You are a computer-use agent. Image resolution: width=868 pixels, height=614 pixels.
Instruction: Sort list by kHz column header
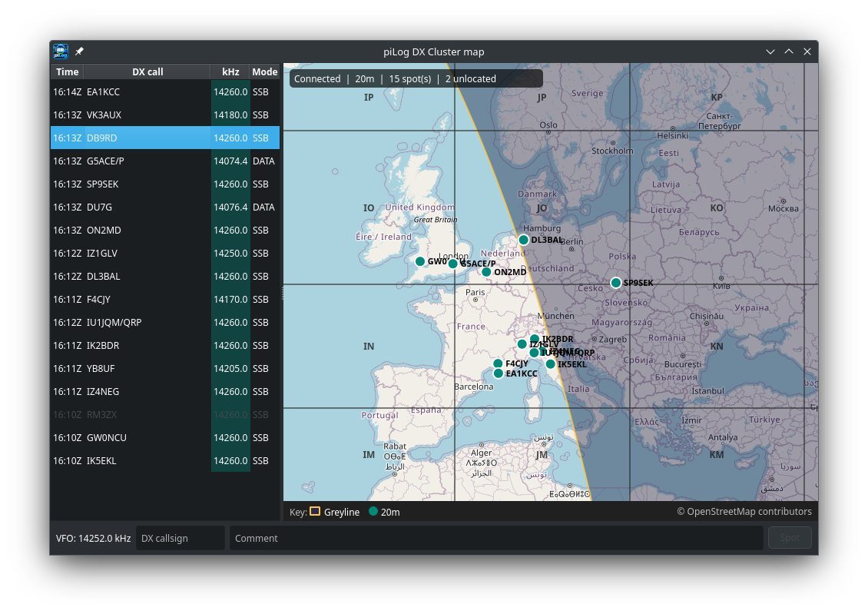point(230,71)
